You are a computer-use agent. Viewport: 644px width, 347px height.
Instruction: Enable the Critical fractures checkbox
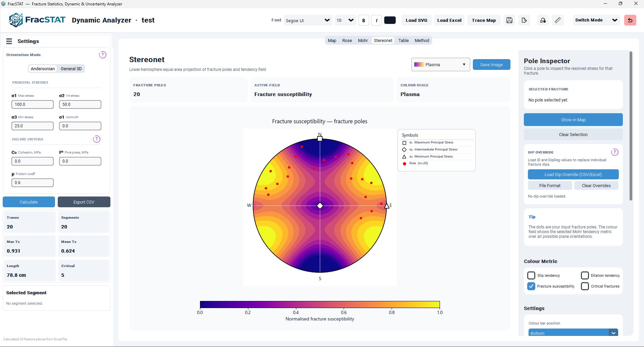click(585, 286)
